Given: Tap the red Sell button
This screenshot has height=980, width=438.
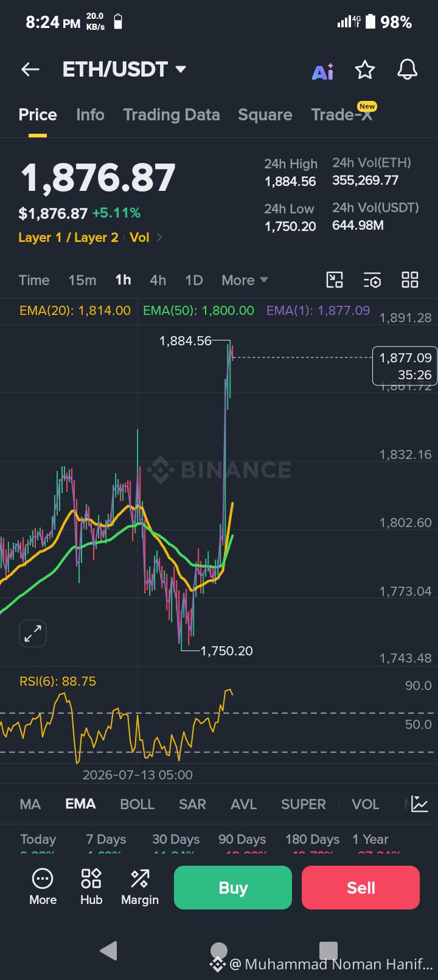Looking at the screenshot, I should pos(361,888).
